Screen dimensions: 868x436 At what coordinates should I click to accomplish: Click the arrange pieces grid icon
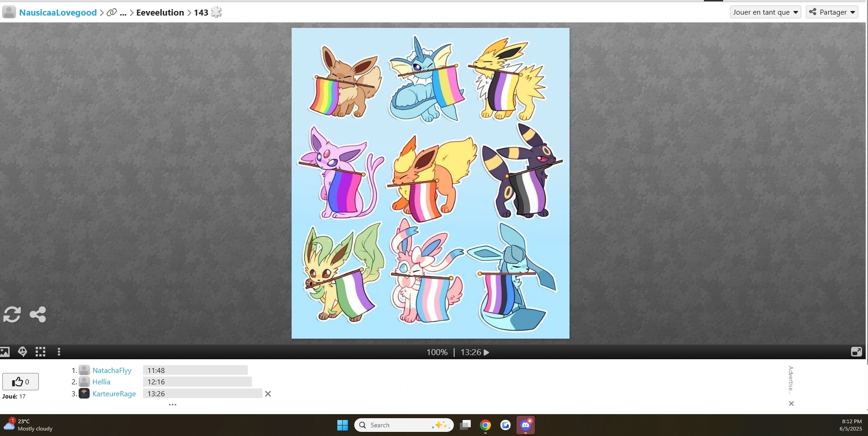[41, 351]
